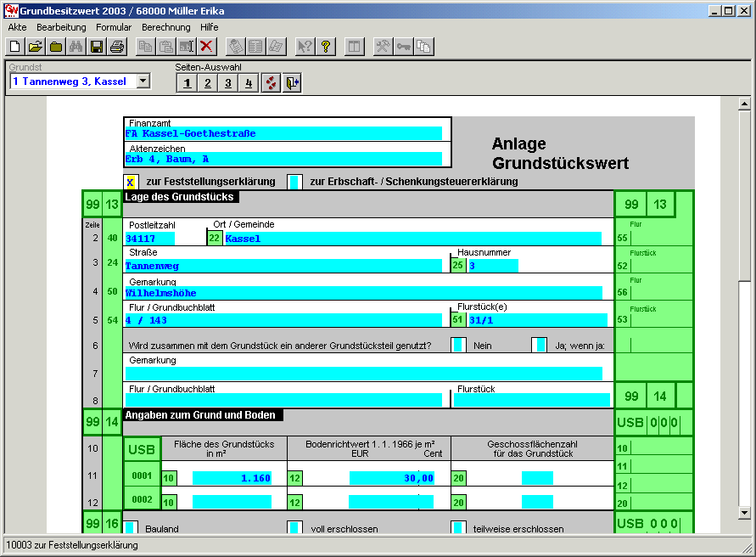This screenshot has width=756, height=557.
Task: Click the rename text-cursor icon
Action: tap(186, 47)
